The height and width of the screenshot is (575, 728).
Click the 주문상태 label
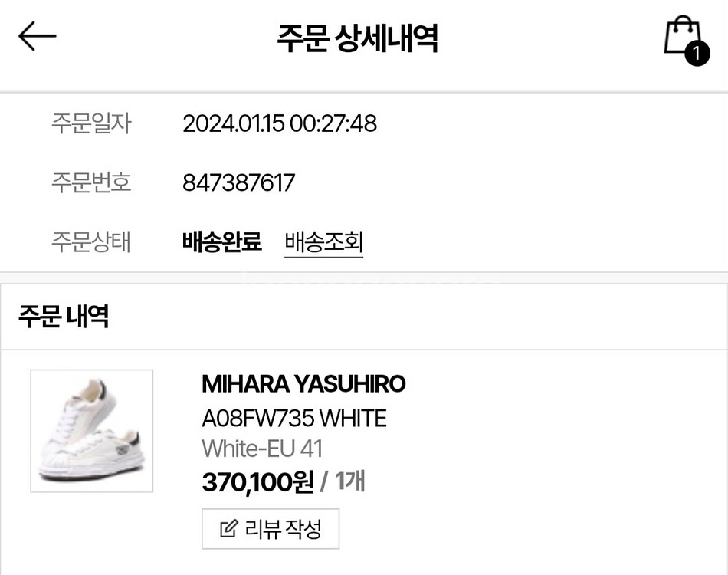[91, 242]
